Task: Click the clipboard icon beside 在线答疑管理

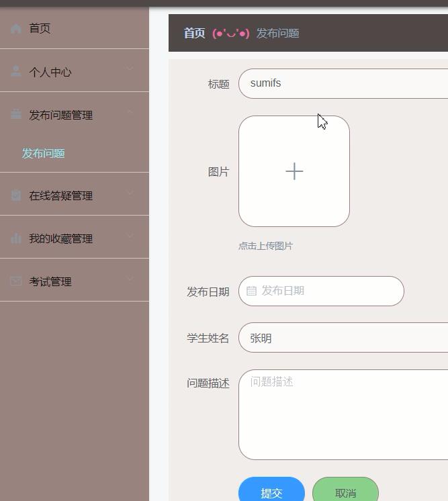Action: [x=15, y=195]
